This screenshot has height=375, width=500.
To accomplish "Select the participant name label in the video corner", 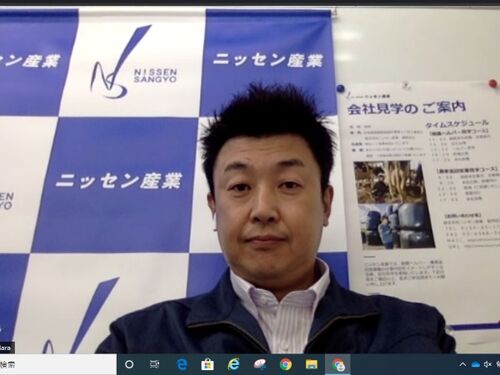I will 7,348.
